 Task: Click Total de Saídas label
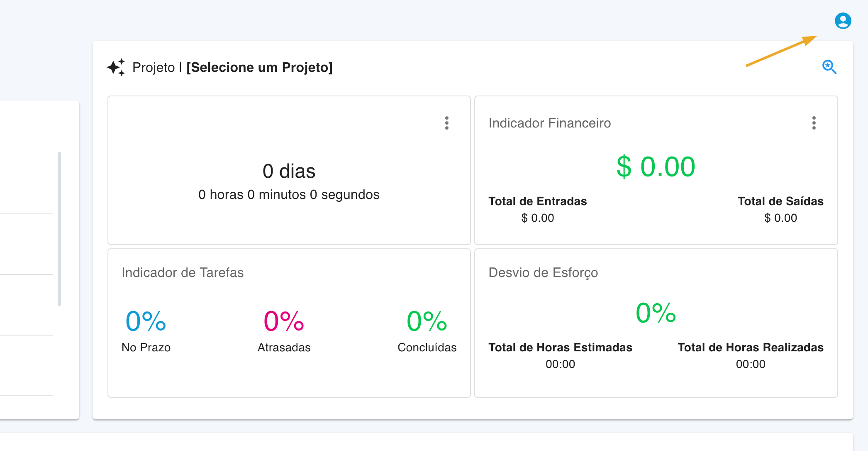coord(780,201)
